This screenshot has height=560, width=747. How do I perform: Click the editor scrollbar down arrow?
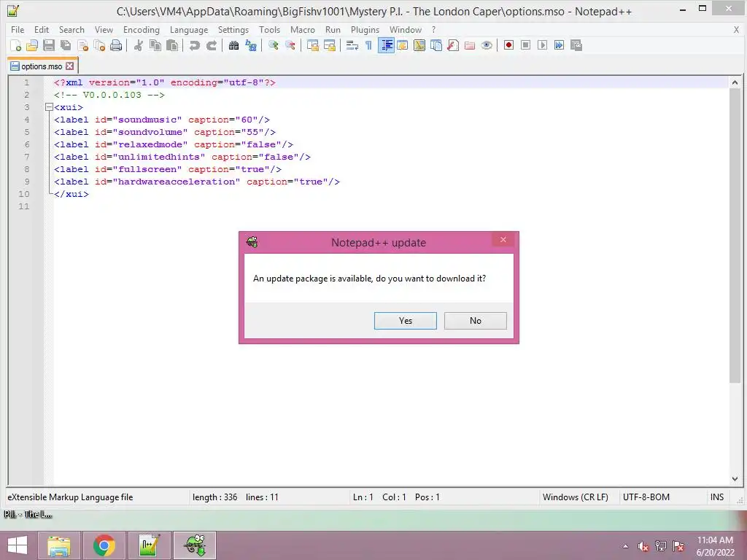(735, 479)
